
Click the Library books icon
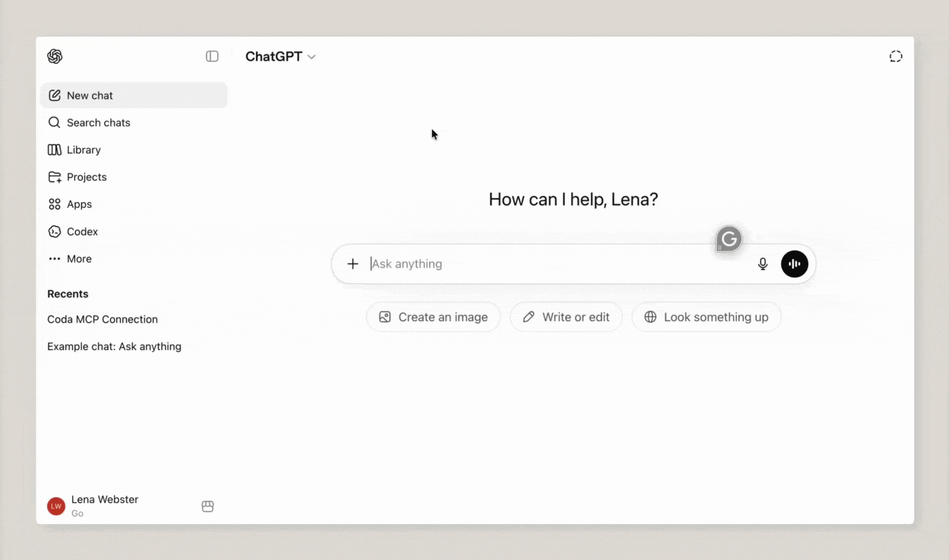(x=54, y=150)
